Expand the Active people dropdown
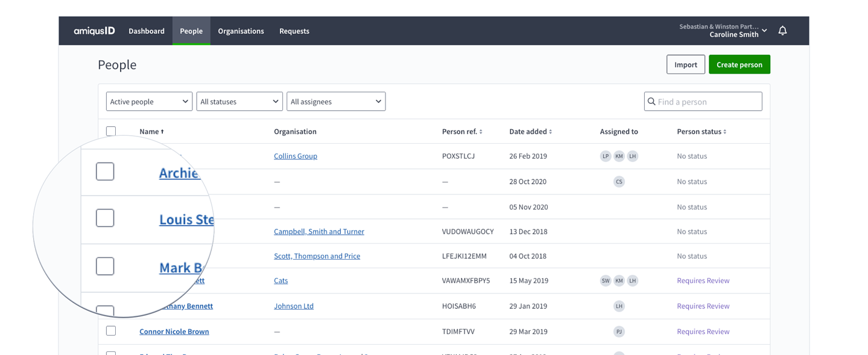The width and height of the screenshot is (868, 355). click(149, 101)
